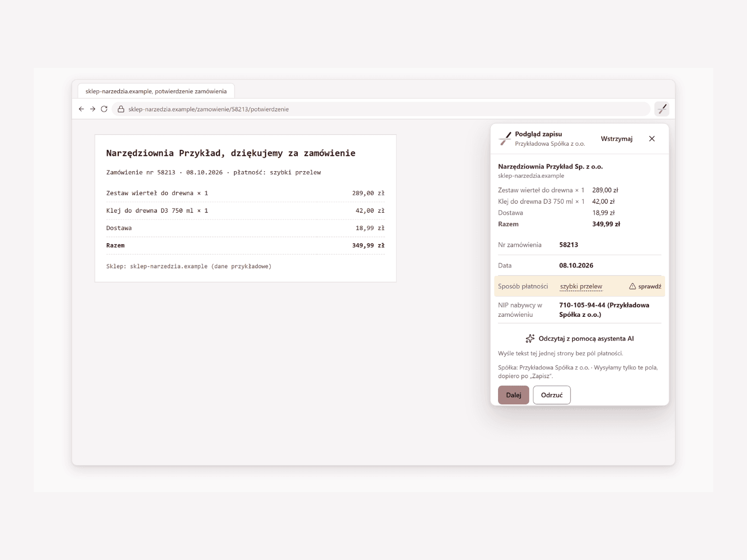Click the Wstrzymaj button

click(617, 138)
